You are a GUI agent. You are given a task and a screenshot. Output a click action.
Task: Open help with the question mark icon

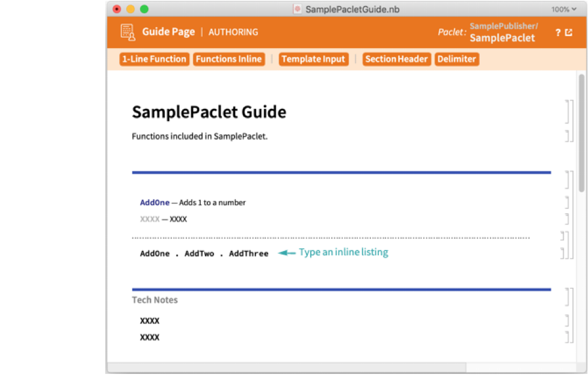[558, 33]
